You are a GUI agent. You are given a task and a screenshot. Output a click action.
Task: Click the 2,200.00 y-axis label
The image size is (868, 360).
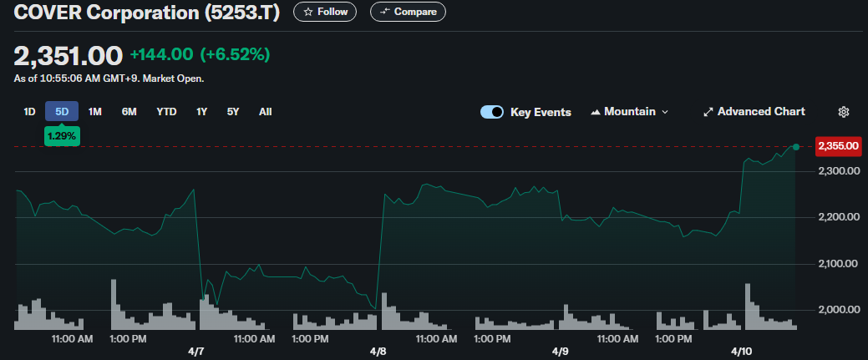click(838, 217)
